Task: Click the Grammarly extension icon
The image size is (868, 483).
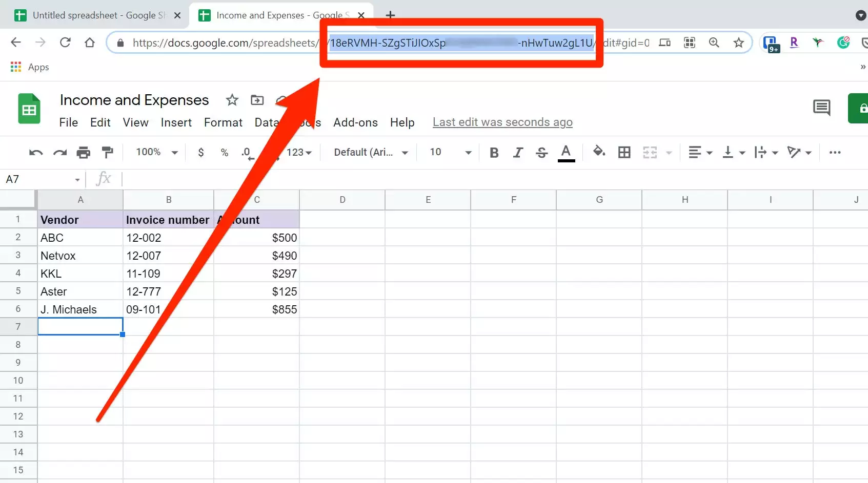Action: pos(843,43)
